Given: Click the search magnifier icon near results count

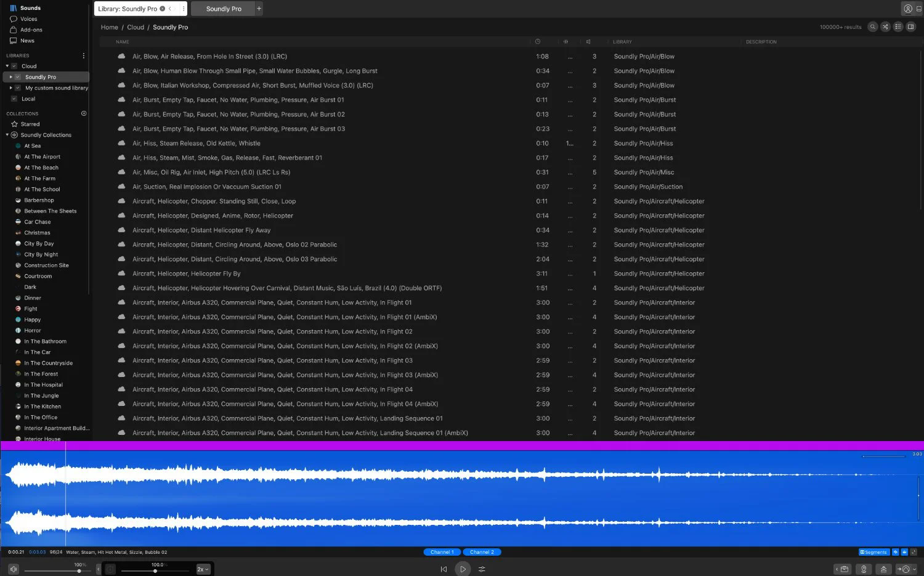Looking at the screenshot, I should [x=873, y=26].
